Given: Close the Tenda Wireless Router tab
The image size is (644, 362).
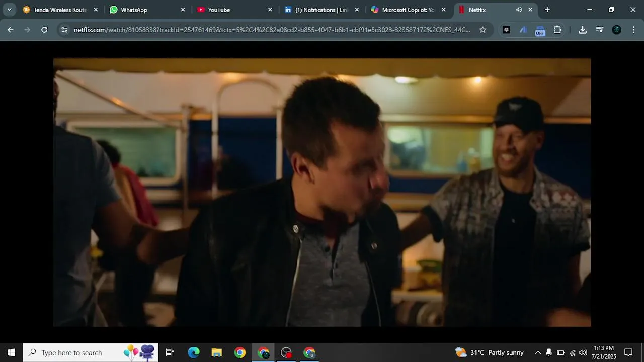Looking at the screenshot, I should (96, 10).
